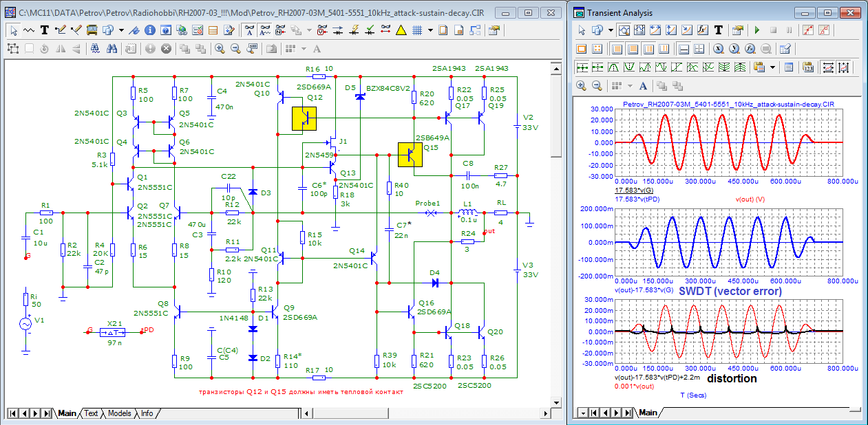
Task: Open the Info page tab
Action: pos(147,413)
